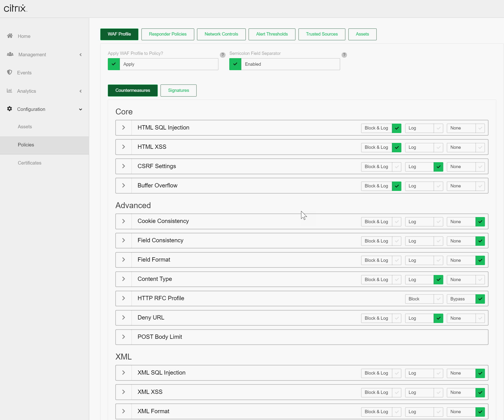Click the Analytics bar chart icon
This screenshot has width=504, height=420.
pos(9,90)
